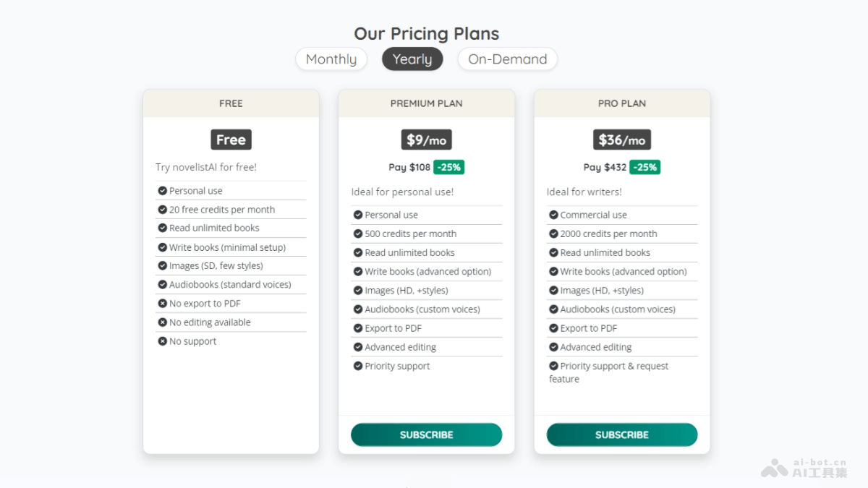This screenshot has width=868, height=488.
Task: Click the PREMIUM PLAN card header
Action: tap(426, 103)
